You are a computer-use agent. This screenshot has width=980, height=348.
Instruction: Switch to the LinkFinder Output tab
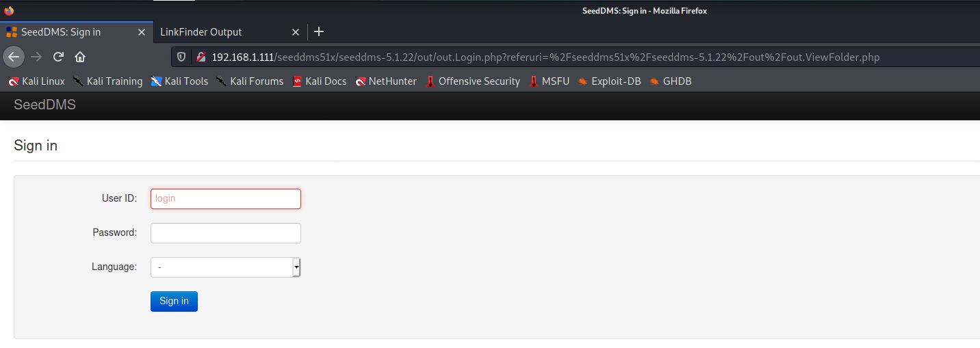click(219, 32)
